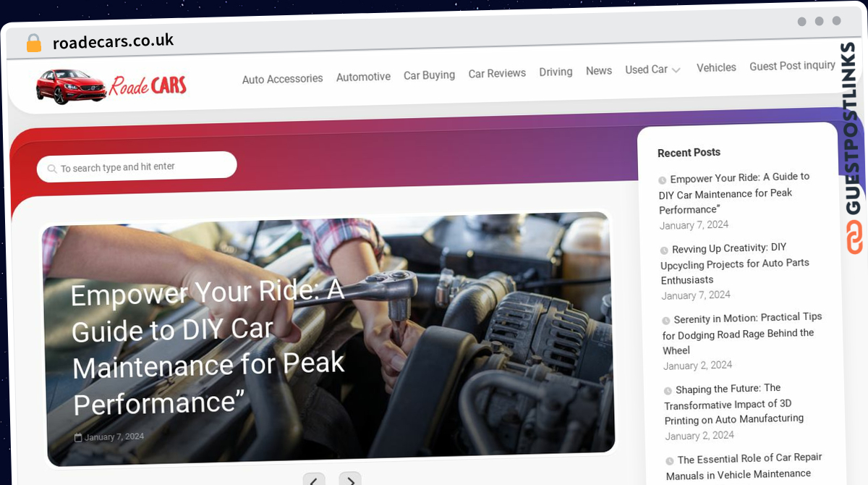The image size is (868, 485).
Task: Advance slider with the right arrow button
Action: pos(350,479)
